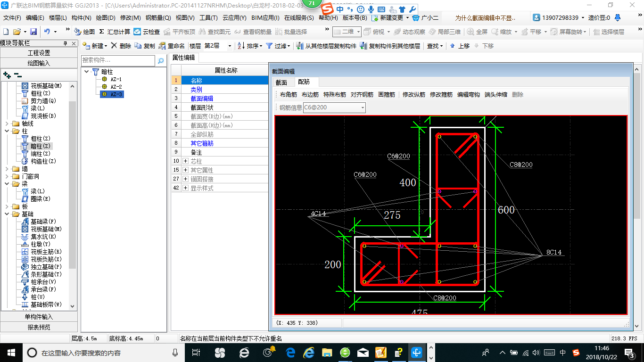Click 复制构件到其他楼层
Screen dimensions: 644x362
coord(390,46)
